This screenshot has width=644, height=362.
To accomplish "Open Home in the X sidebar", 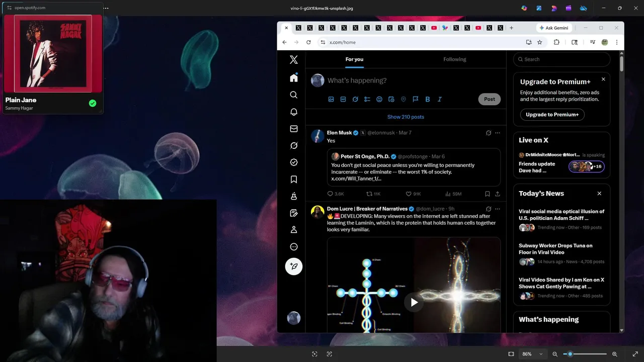I will coord(294,78).
